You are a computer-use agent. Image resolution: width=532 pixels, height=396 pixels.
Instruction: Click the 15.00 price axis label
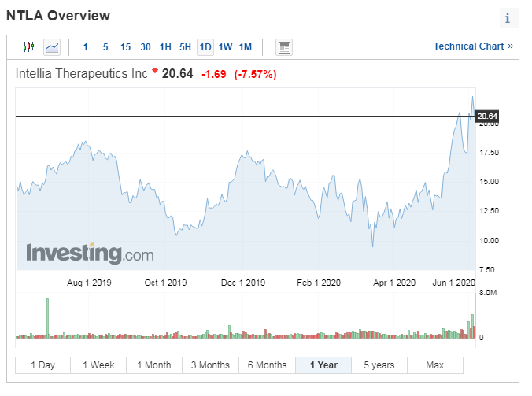pyautogui.click(x=489, y=182)
